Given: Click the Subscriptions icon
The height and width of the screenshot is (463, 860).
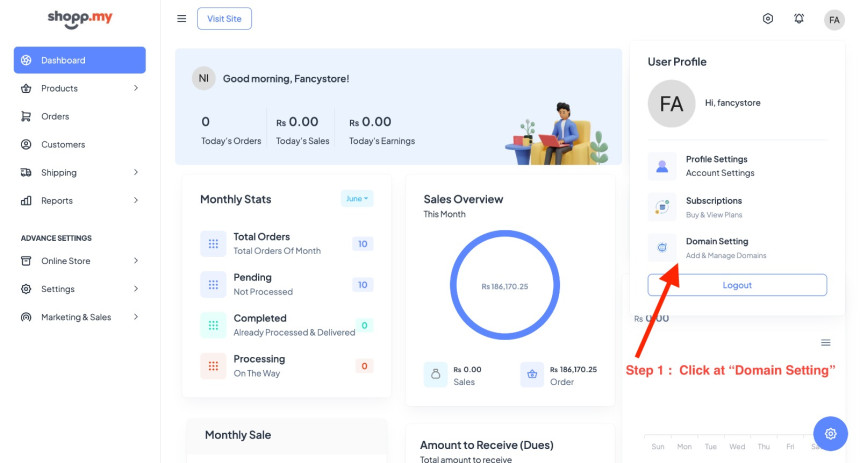Looking at the screenshot, I should [x=662, y=207].
